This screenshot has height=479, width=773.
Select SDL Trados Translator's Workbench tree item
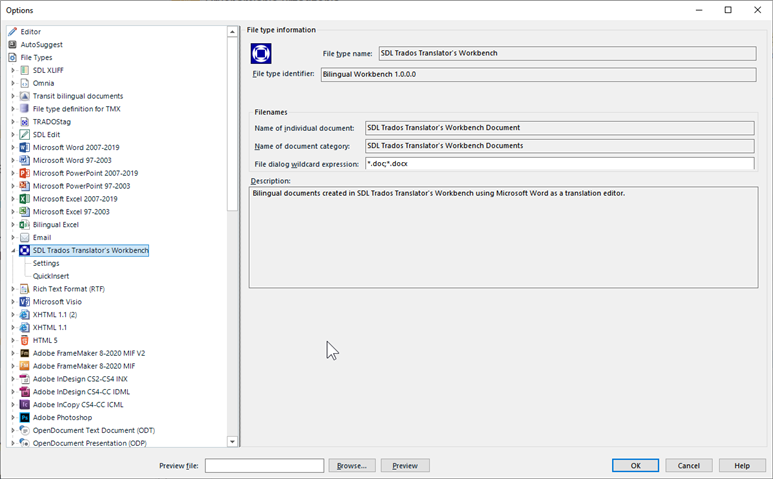tap(90, 250)
